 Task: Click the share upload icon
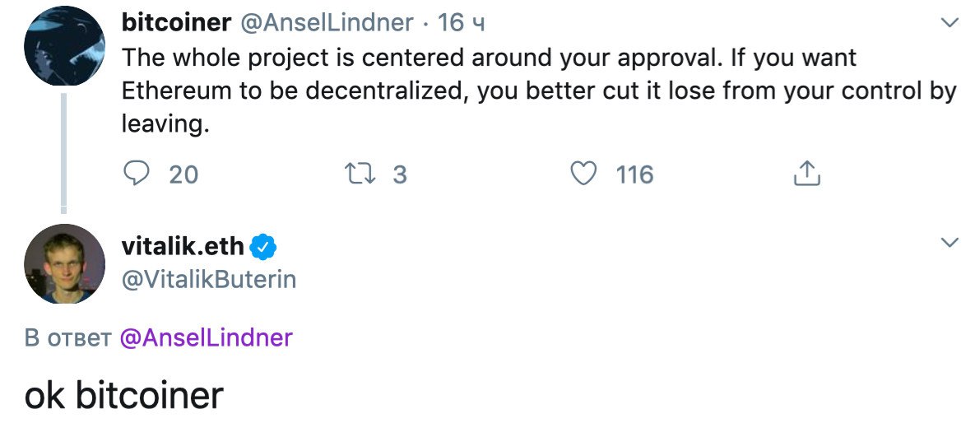(x=807, y=173)
